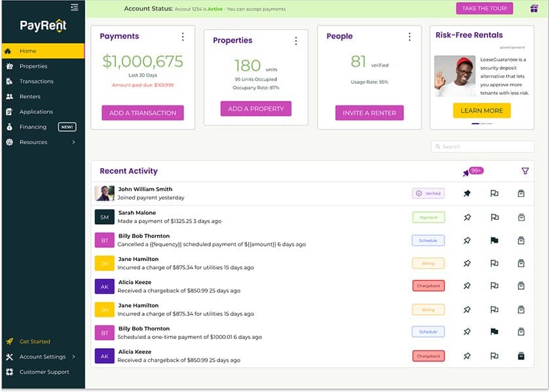Click the gift icon in top bar
Image resolution: width=550 pixels, height=392 pixels.
534,9
